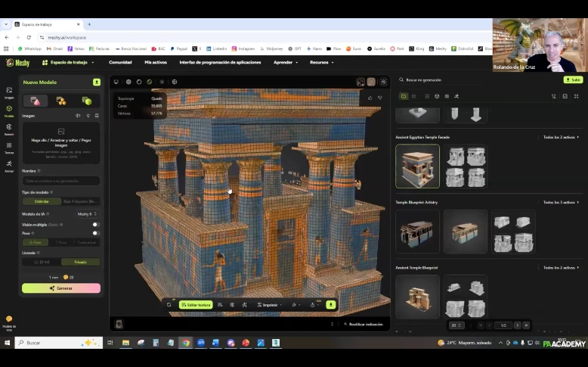This screenshot has width=588, height=367.
Task: Select the Privado license option
Action: (79, 262)
